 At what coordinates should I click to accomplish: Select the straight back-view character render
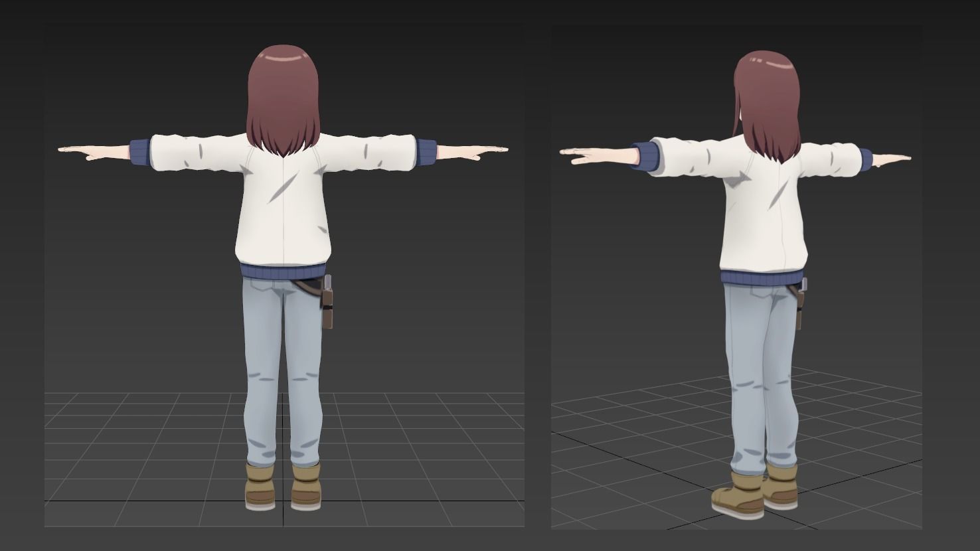point(284,276)
